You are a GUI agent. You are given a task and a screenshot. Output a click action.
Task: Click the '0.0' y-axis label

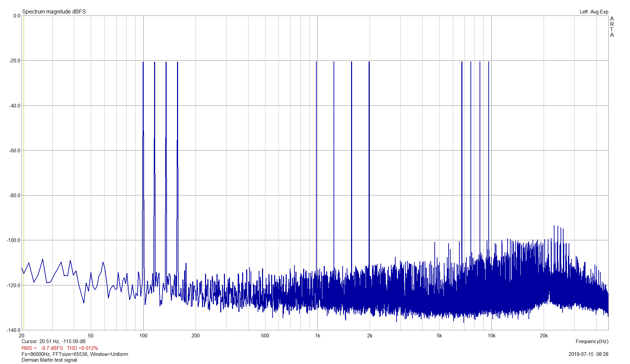[x=17, y=16]
